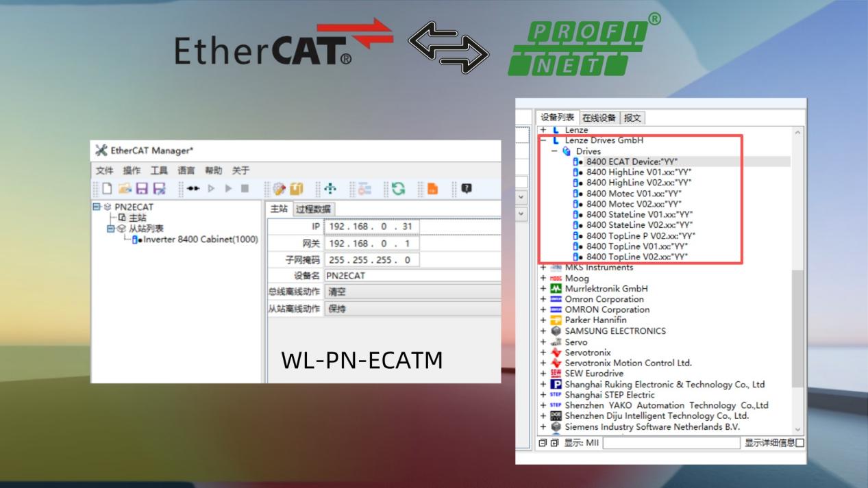This screenshot has height=488, width=868.
Task: Click the Drives folder icon
Action: tap(567, 151)
